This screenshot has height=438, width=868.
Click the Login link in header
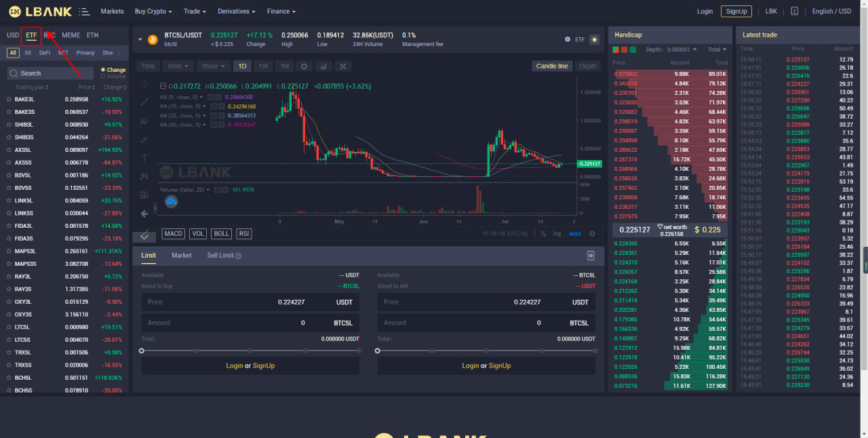coord(705,12)
